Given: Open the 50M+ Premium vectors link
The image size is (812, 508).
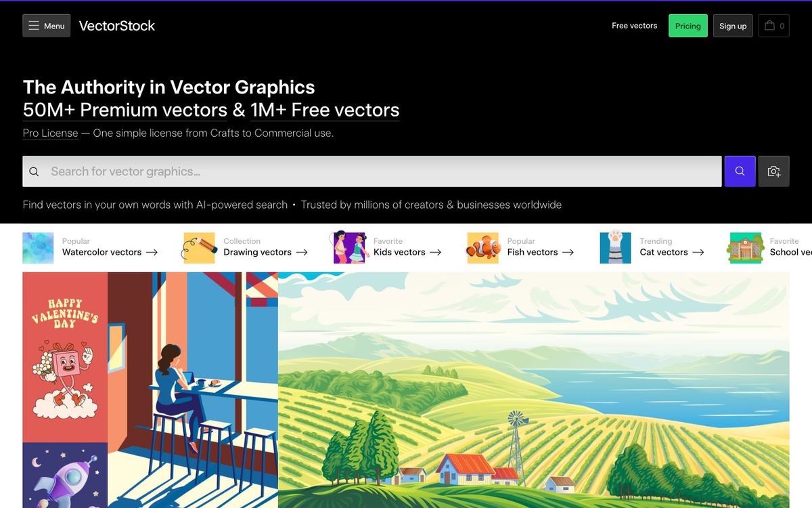Looking at the screenshot, I should point(125,110).
